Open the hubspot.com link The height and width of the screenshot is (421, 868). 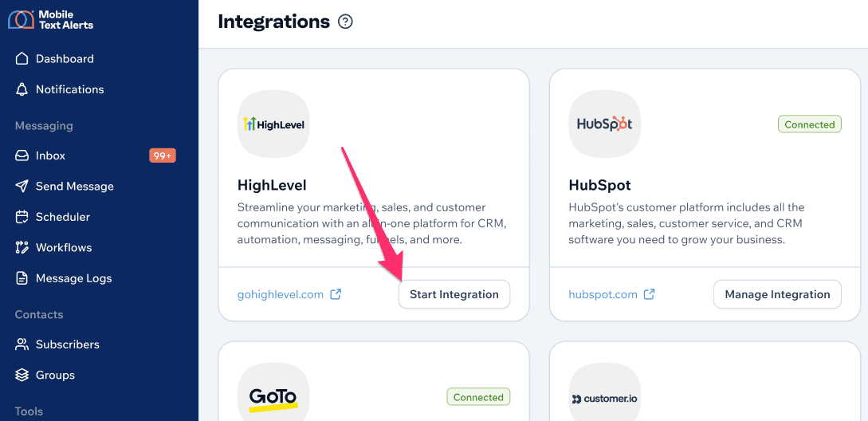click(x=603, y=294)
